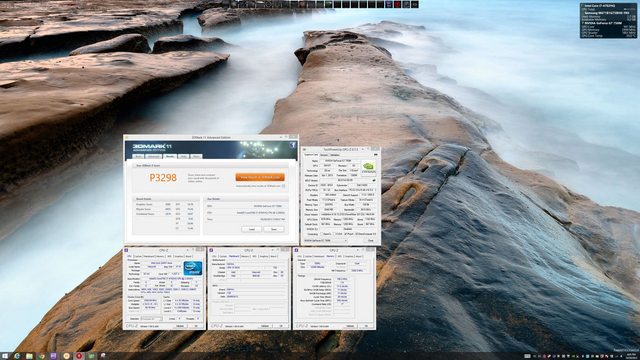
Task: Click the GPU-Z screenshot camera icon
Action: 376,155
